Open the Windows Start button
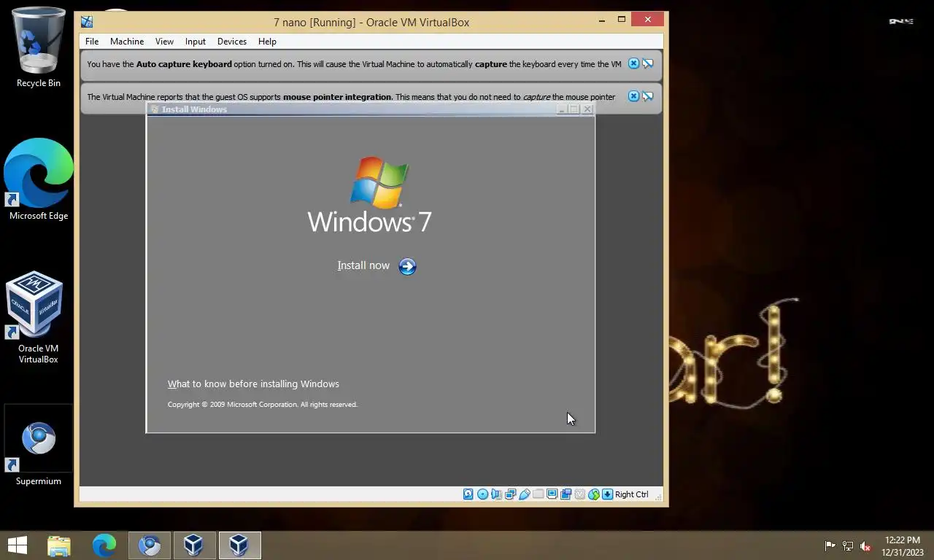 pyautogui.click(x=18, y=545)
